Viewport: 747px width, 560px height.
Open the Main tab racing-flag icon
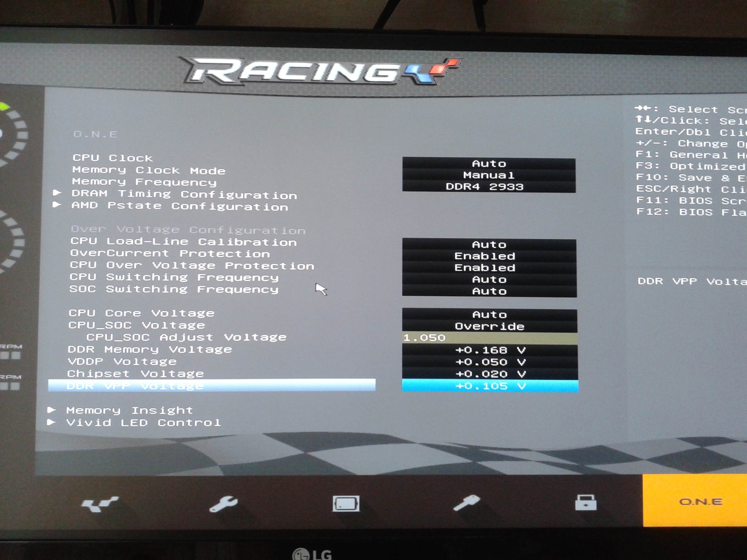click(100, 504)
